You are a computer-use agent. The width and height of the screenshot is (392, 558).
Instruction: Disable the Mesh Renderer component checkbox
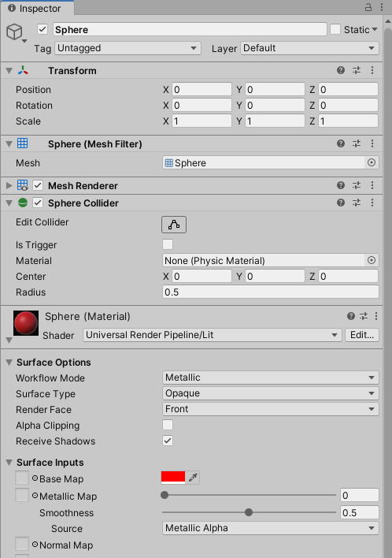38,185
